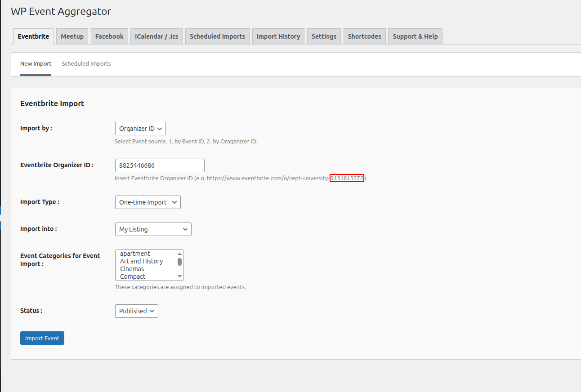The image size is (581, 392).
Task: Expand the Import into My Listing dropdown
Action: click(153, 229)
